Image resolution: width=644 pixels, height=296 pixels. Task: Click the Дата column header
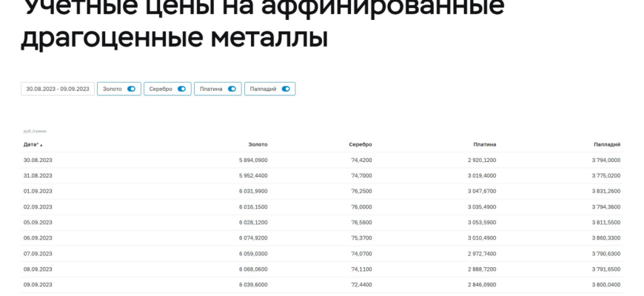click(x=31, y=144)
